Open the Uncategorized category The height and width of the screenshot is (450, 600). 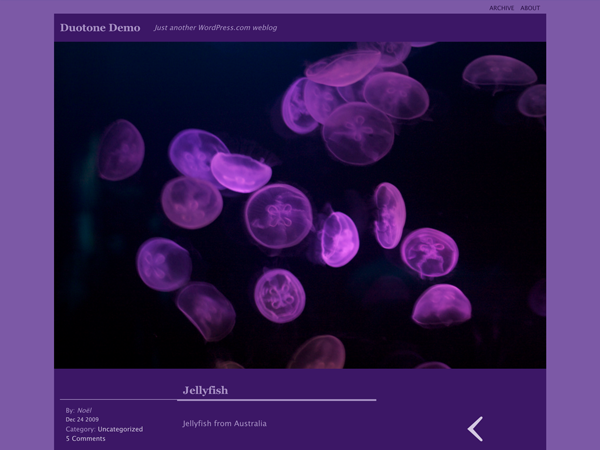pos(120,429)
